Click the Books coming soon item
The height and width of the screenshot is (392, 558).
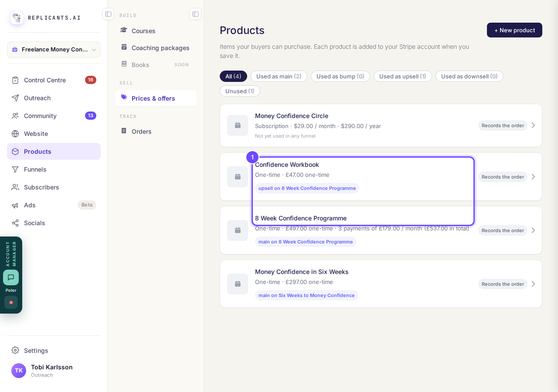pos(156,64)
